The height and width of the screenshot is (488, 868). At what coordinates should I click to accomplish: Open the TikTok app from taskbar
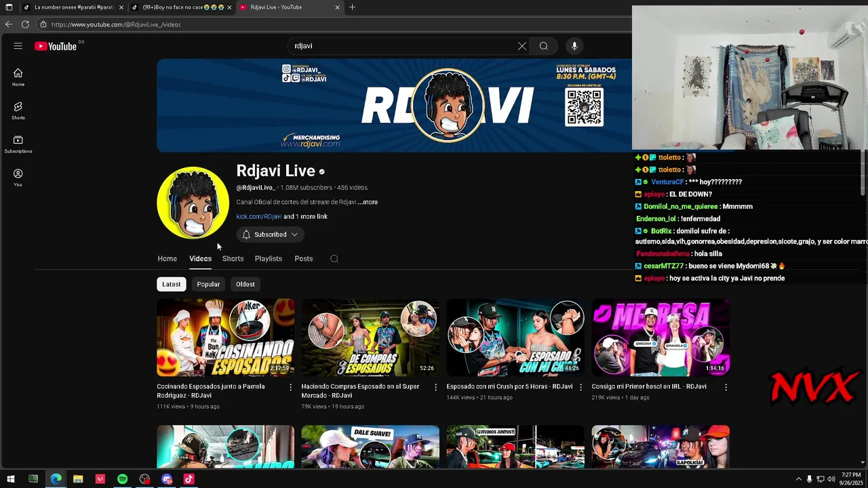tap(189, 479)
